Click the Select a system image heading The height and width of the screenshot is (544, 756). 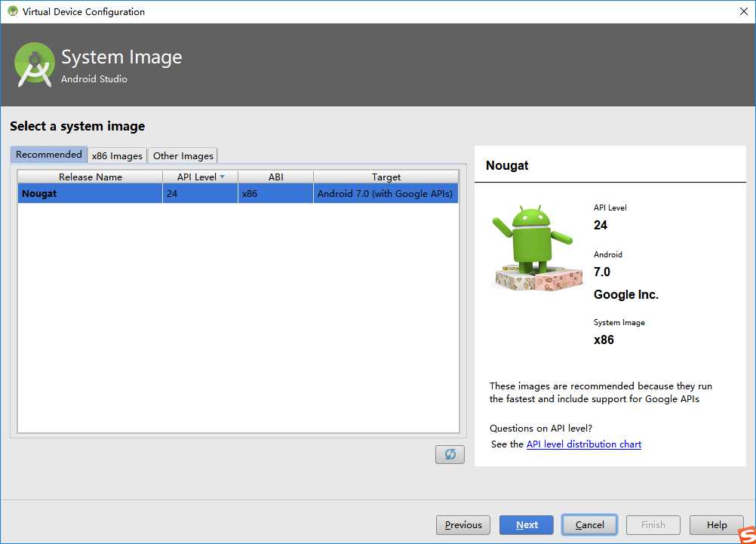[77, 126]
